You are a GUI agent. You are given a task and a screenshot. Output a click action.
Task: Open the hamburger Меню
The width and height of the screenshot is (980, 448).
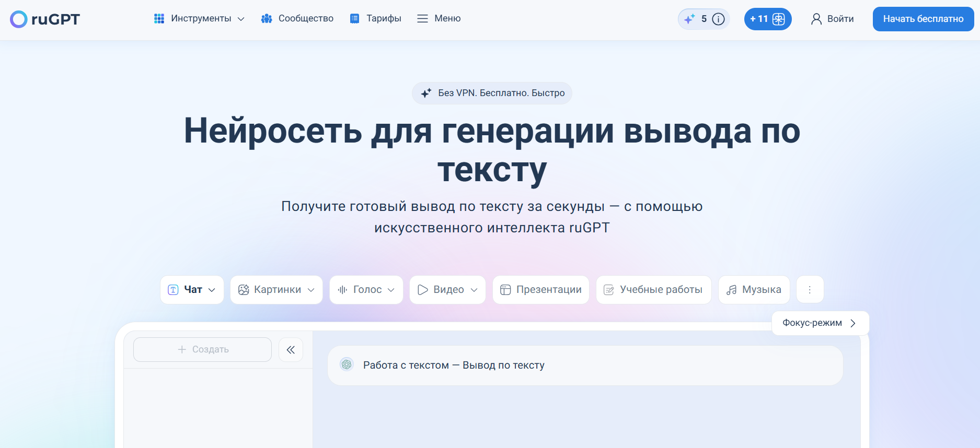coord(439,19)
